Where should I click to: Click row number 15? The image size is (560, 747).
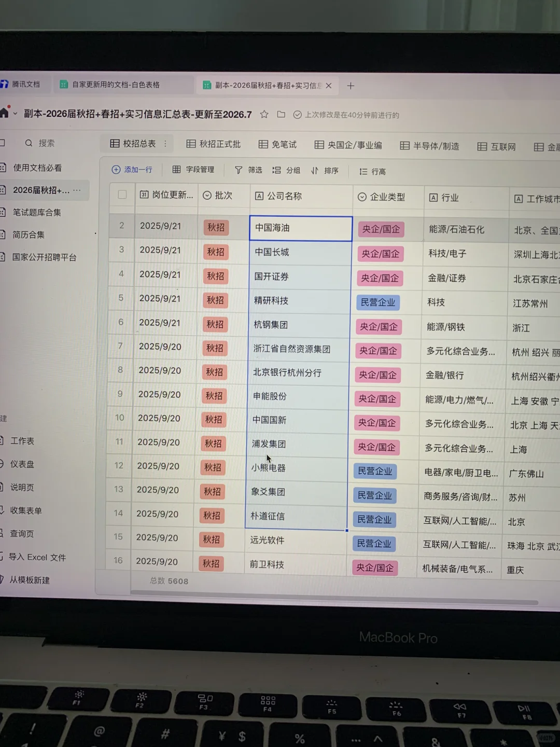pyautogui.click(x=118, y=537)
